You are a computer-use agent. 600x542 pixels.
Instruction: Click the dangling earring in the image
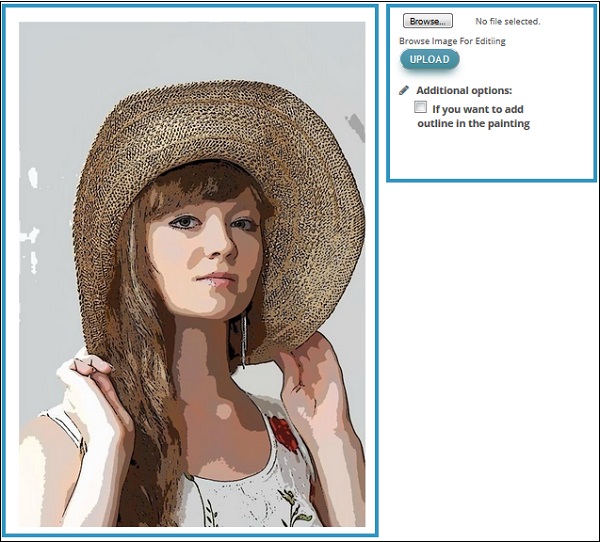coord(243,330)
